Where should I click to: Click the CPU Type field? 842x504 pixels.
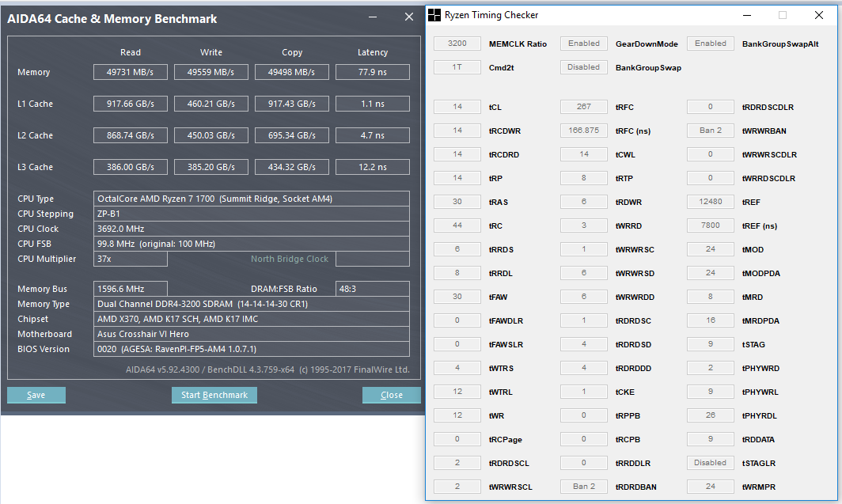click(x=252, y=199)
